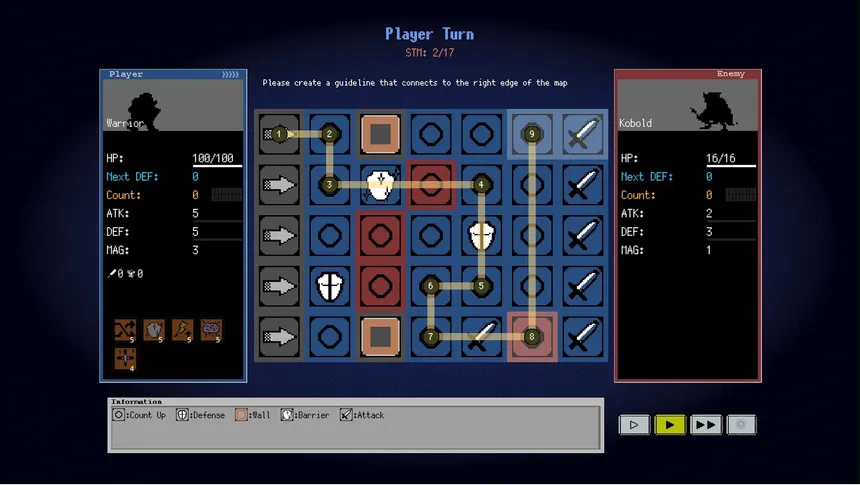Click the bottom row start arrow tile
The image size is (860, 485).
(x=279, y=336)
